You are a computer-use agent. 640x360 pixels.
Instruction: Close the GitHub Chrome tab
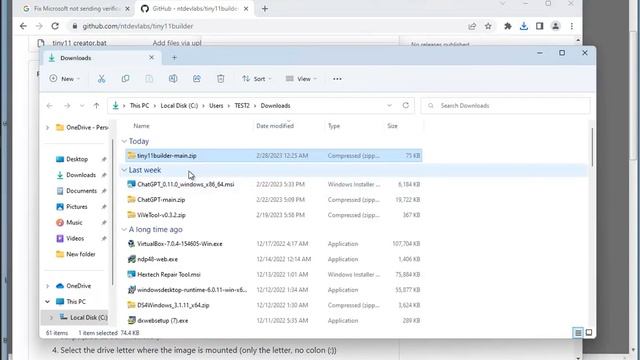click(246, 9)
